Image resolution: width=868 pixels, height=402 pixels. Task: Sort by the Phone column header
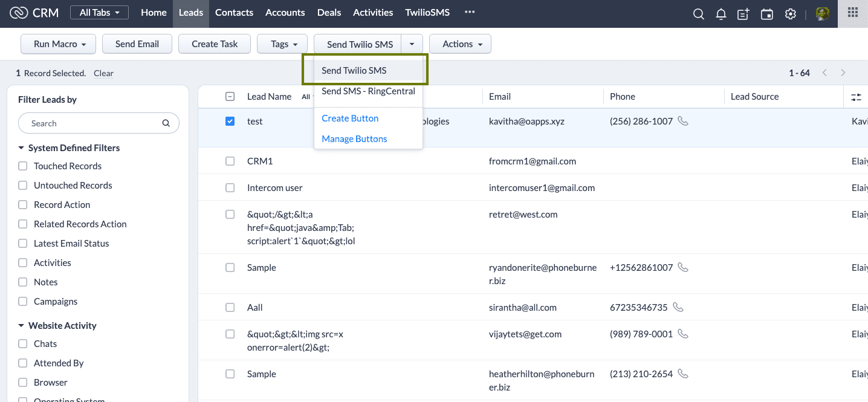click(623, 97)
